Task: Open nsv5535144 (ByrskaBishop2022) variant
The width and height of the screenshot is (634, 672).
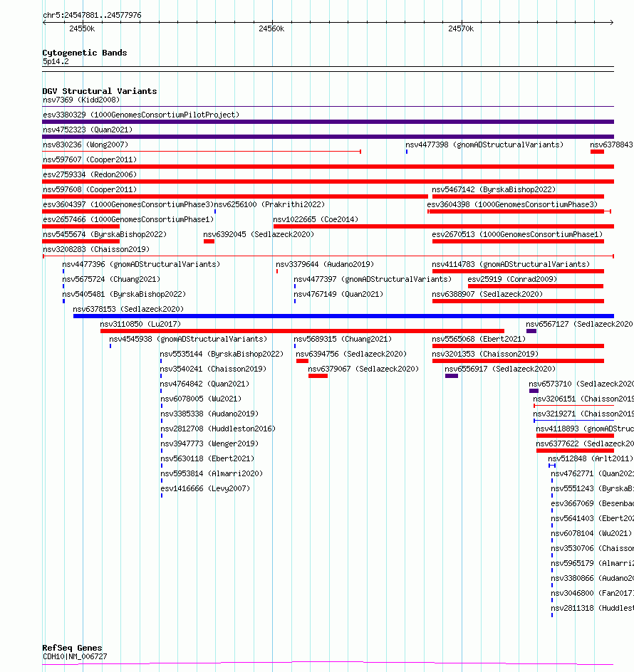Action: point(222,355)
